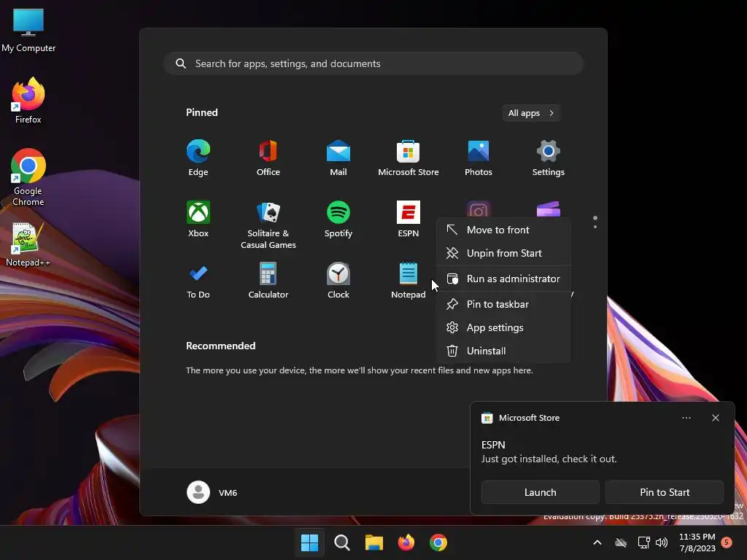Open App settings from context menu

coord(503,327)
